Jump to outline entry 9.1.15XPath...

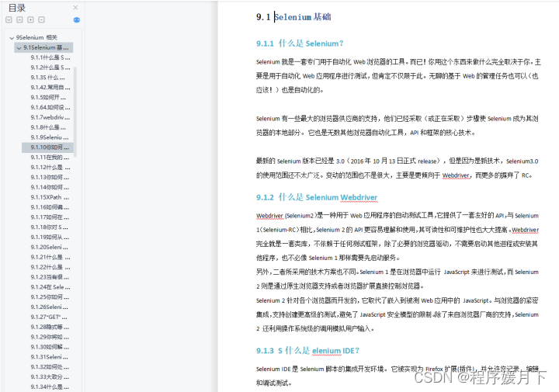coord(50,197)
